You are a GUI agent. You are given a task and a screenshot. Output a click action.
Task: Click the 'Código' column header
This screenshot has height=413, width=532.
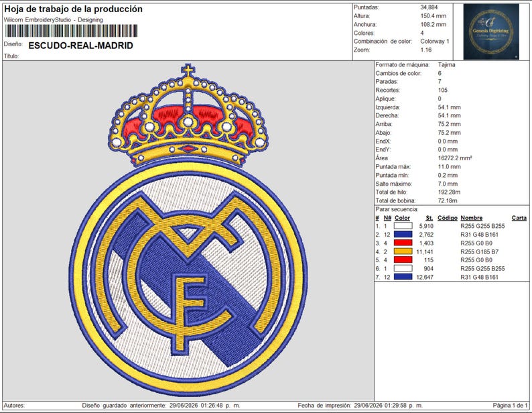(447, 218)
